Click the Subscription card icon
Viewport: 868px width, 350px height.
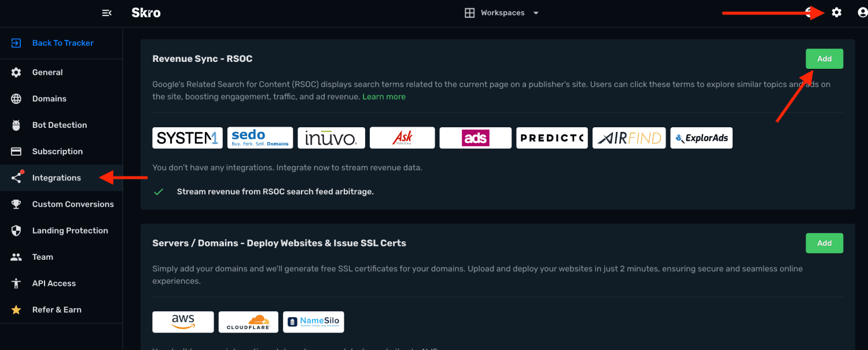(x=16, y=152)
